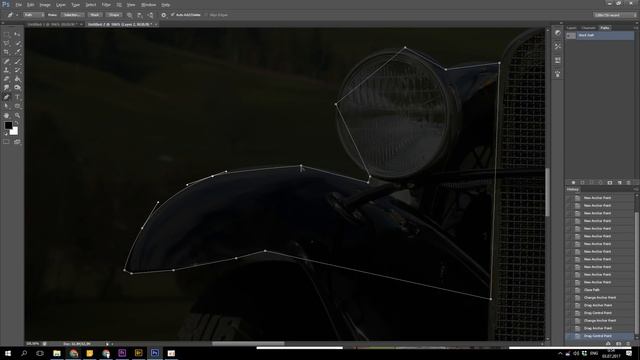Open the Path mode dropdown in options bar
This screenshot has width=640, height=360.
click(x=33, y=15)
